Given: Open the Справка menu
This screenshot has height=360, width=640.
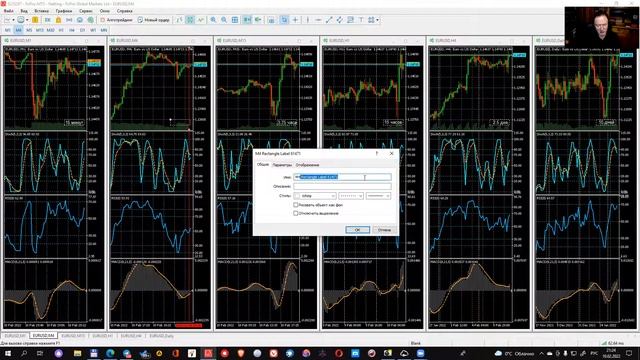Looking at the screenshot, I should pyautogui.click(x=124, y=11).
